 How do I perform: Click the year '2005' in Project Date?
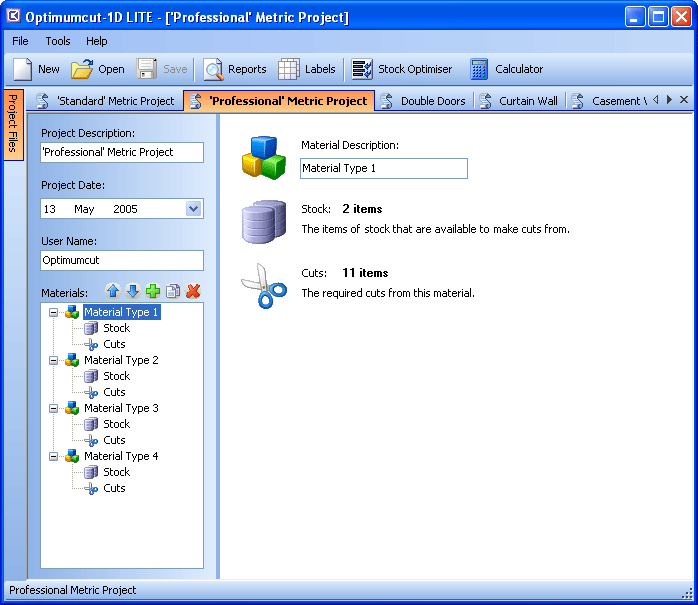click(x=125, y=209)
